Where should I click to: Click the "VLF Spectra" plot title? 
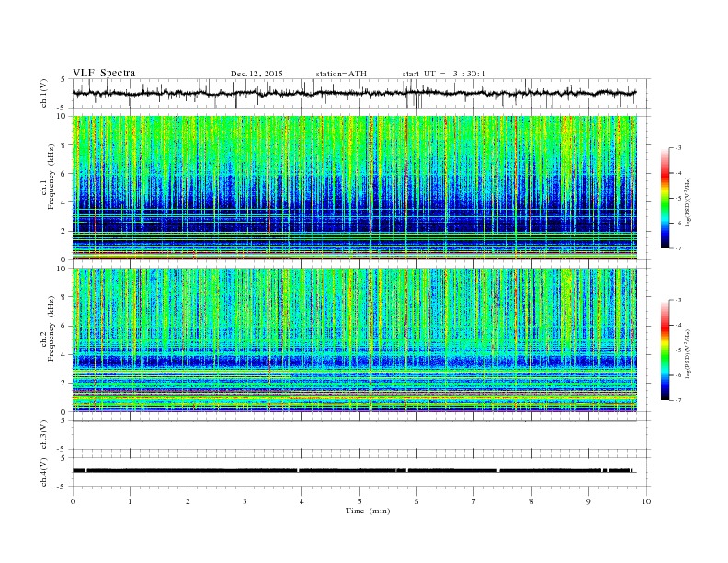(x=104, y=73)
